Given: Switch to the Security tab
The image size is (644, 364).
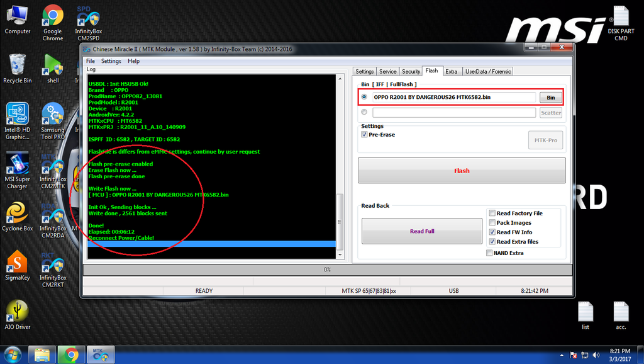Looking at the screenshot, I should click(x=411, y=71).
